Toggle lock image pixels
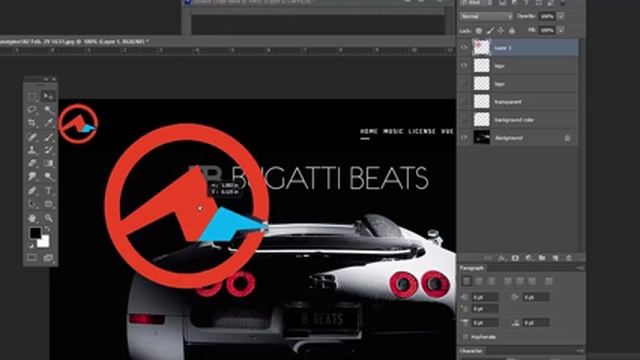The width and height of the screenshot is (640, 360). [x=490, y=31]
